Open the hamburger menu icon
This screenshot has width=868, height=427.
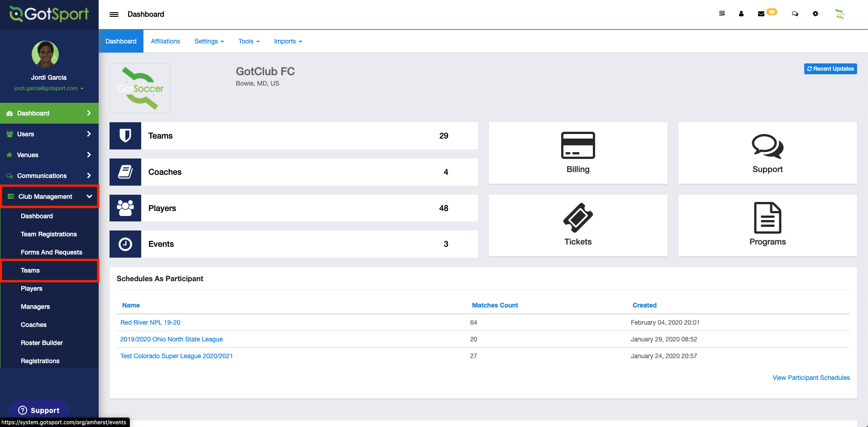point(114,14)
